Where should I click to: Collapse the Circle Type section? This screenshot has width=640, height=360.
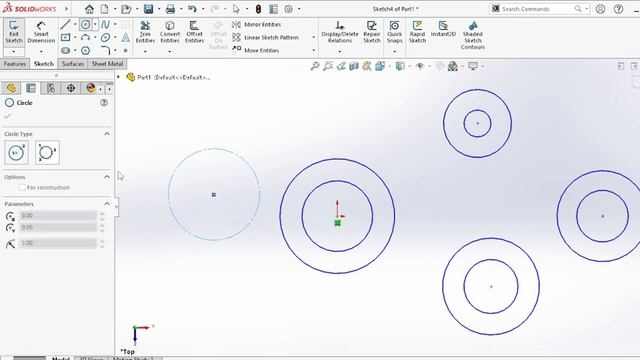(107, 134)
